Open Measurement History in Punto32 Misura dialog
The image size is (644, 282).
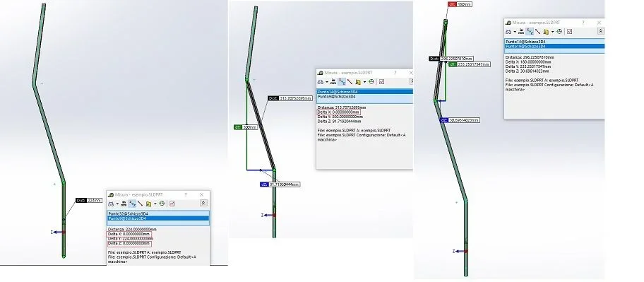(162, 204)
